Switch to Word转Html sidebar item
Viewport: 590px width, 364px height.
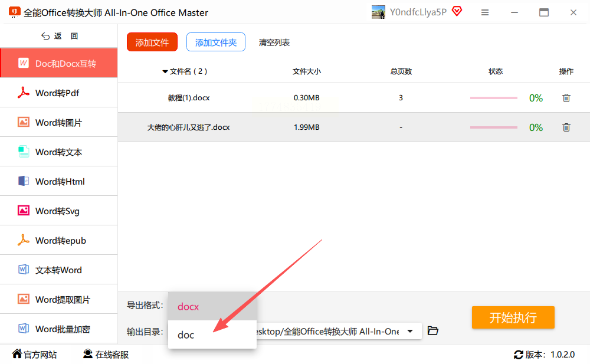click(x=59, y=181)
